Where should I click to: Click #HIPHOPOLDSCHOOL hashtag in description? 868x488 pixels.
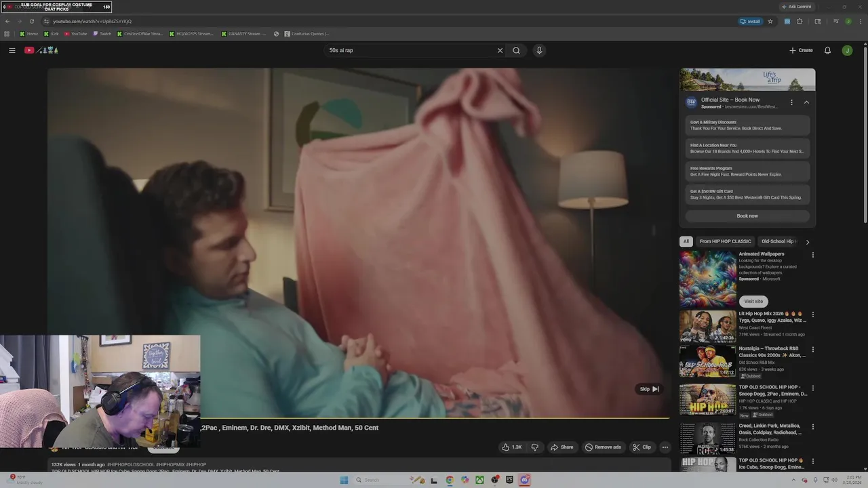[x=130, y=465]
